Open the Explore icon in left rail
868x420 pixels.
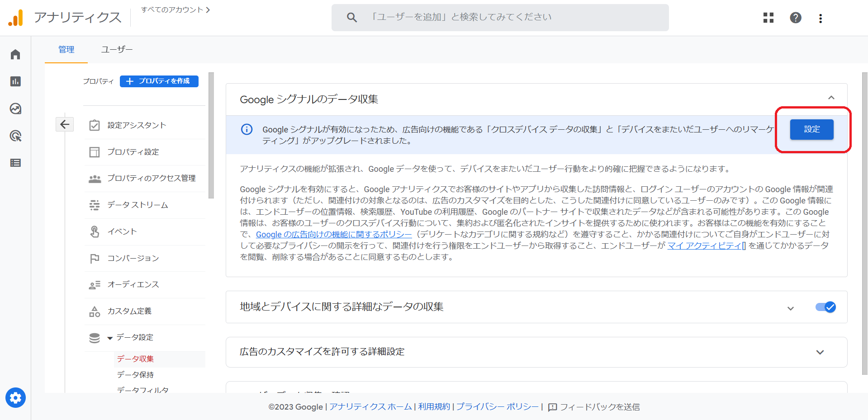[15, 109]
